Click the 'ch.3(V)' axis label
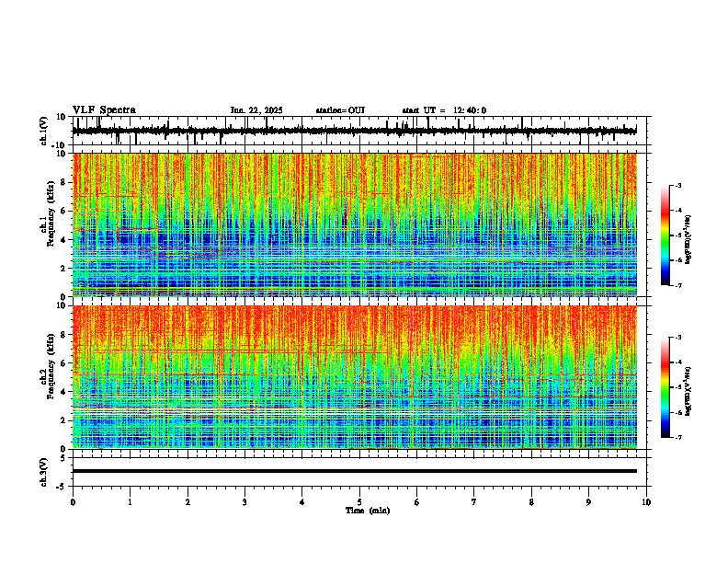This screenshot has width=728, height=563. pyautogui.click(x=44, y=472)
